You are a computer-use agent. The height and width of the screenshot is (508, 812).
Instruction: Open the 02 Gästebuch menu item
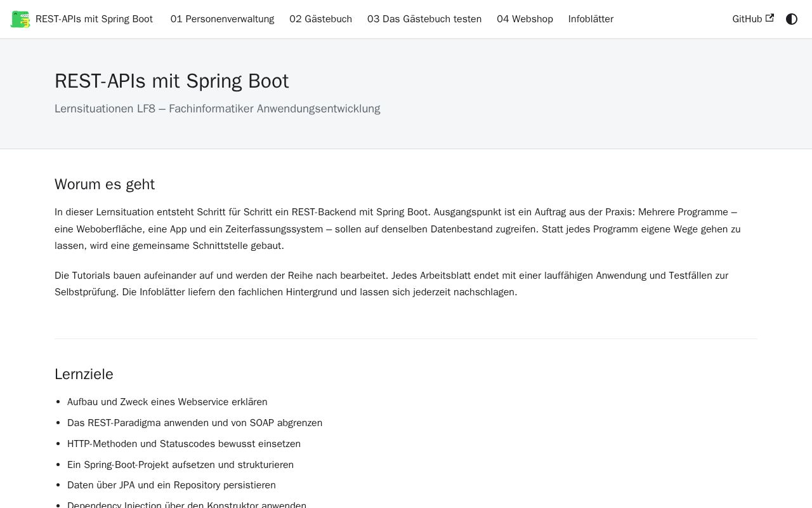pos(320,19)
